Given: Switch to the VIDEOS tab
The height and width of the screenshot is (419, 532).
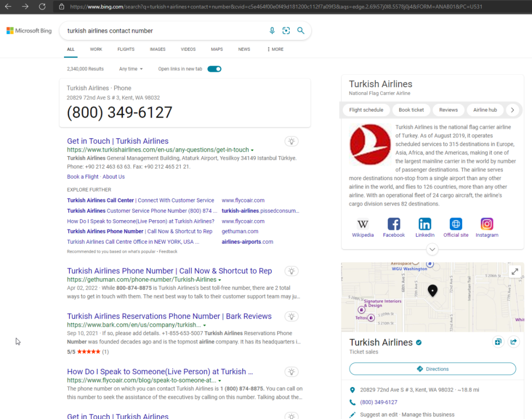Looking at the screenshot, I should [188, 50].
